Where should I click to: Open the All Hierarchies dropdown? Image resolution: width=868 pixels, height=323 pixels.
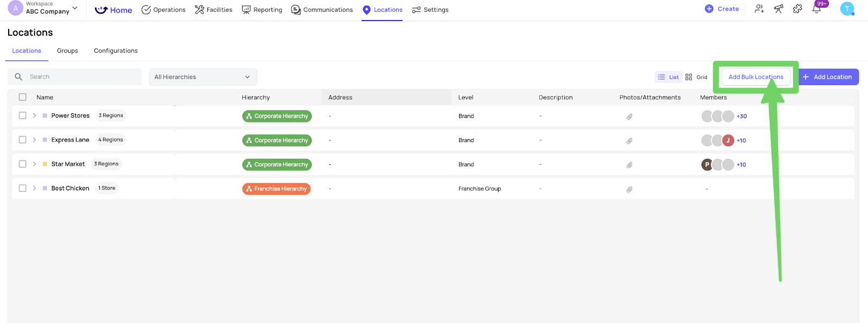coord(202,77)
